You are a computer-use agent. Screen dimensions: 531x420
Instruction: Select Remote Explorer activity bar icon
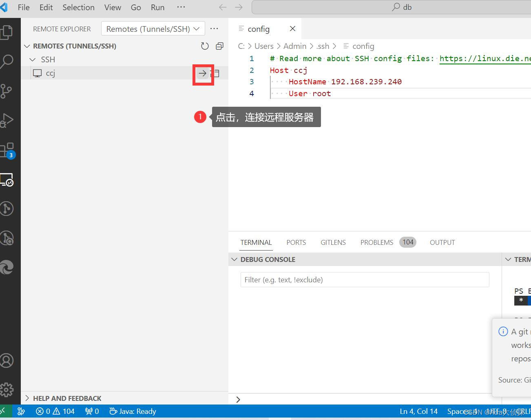[7, 180]
